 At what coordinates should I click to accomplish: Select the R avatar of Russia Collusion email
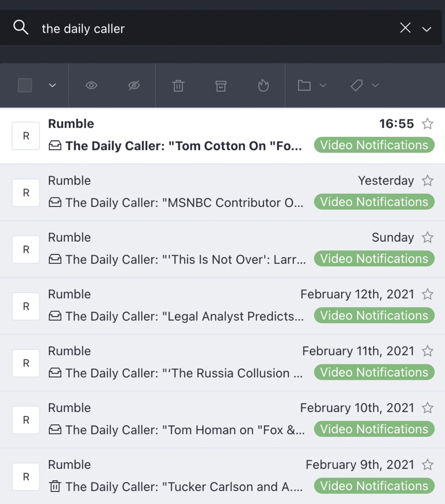[26, 363]
